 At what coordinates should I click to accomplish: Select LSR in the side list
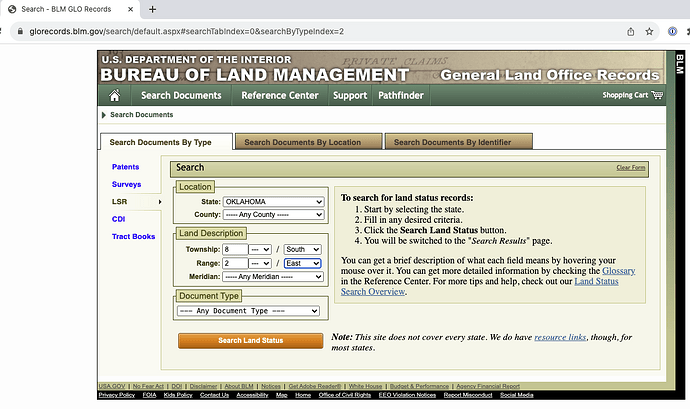click(119, 202)
